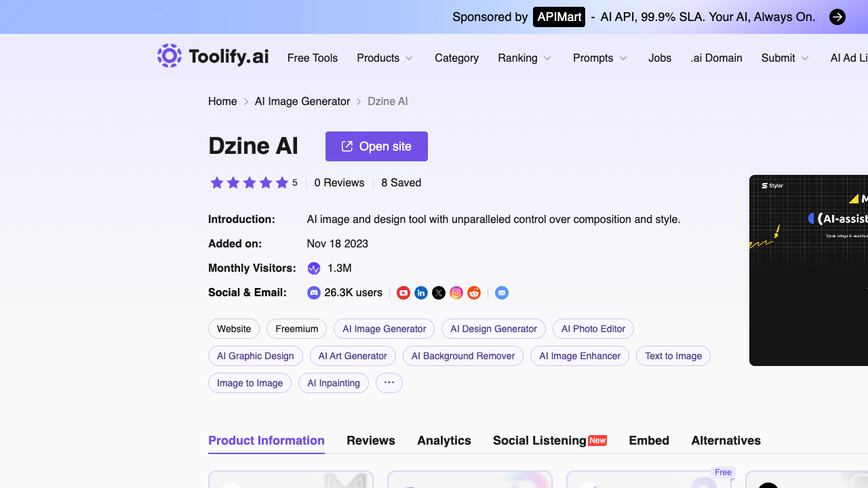Click the Toolify.ai logo icon
This screenshot has height=488, width=868.
[x=170, y=56]
